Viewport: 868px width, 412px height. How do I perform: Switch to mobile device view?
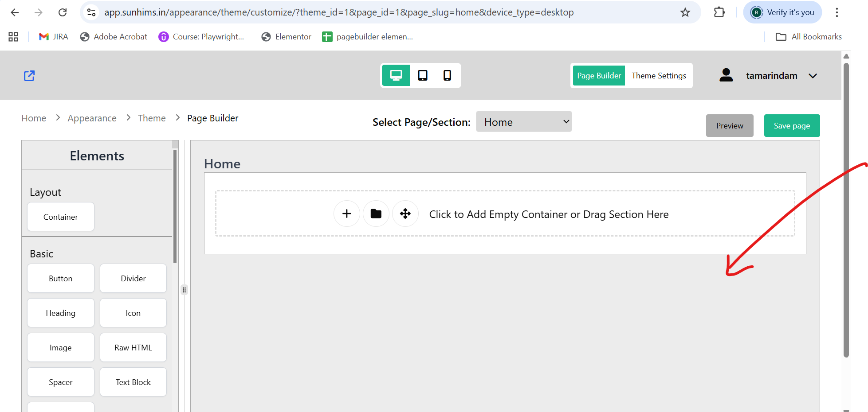click(x=447, y=75)
